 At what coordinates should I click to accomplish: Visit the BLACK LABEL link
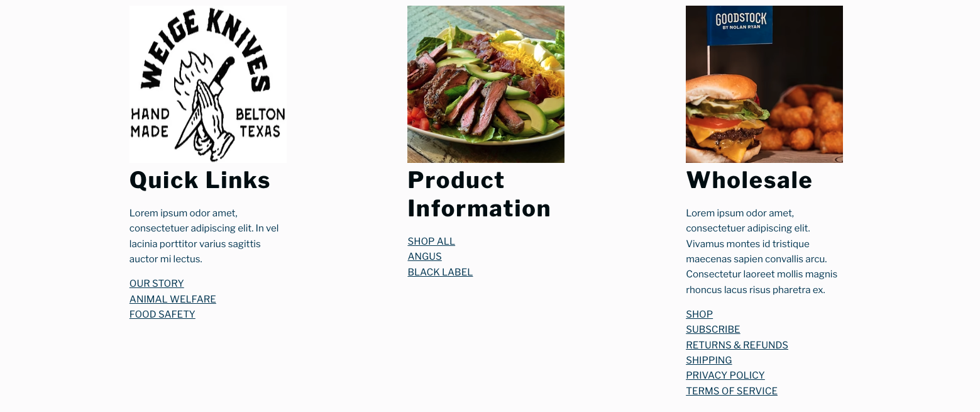point(440,272)
